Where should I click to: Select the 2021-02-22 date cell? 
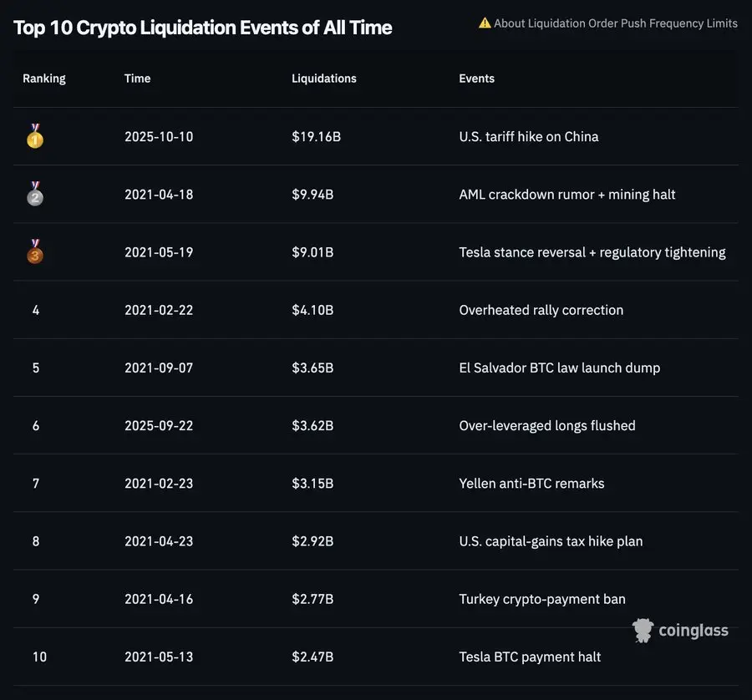[x=159, y=310]
